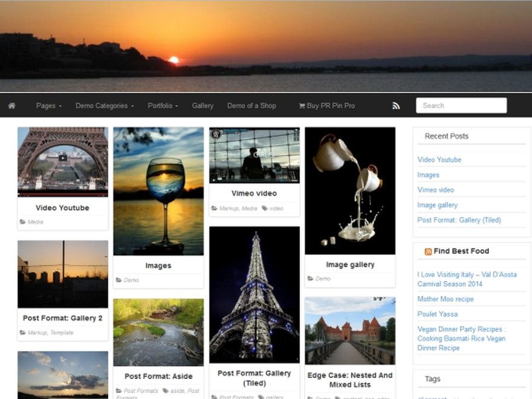Open Template category under Gallery 2 post

[x=62, y=332]
